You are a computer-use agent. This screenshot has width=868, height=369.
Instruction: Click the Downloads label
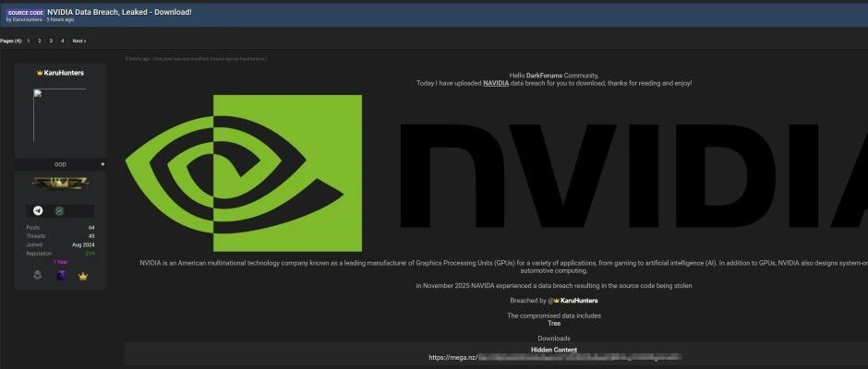(554, 338)
